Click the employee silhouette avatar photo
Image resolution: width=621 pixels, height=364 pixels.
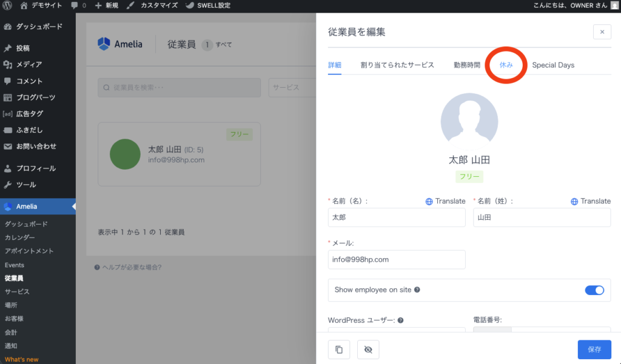click(469, 121)
